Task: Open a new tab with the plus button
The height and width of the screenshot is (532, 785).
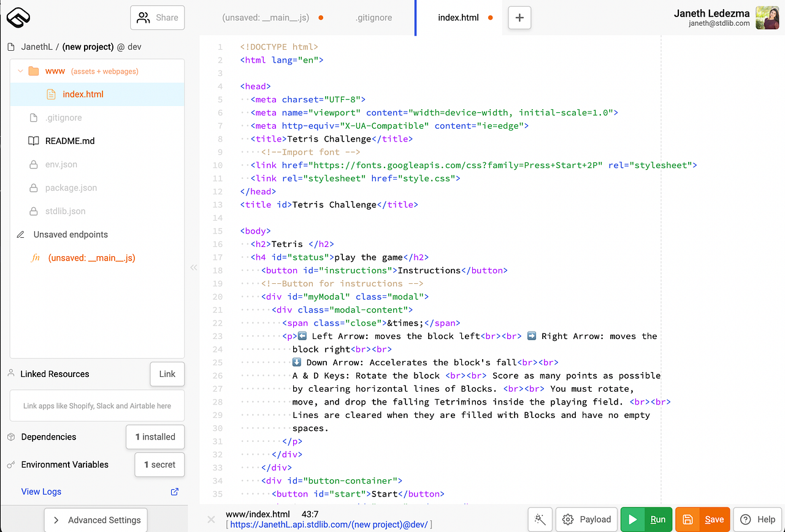Action: click(519, 18)
